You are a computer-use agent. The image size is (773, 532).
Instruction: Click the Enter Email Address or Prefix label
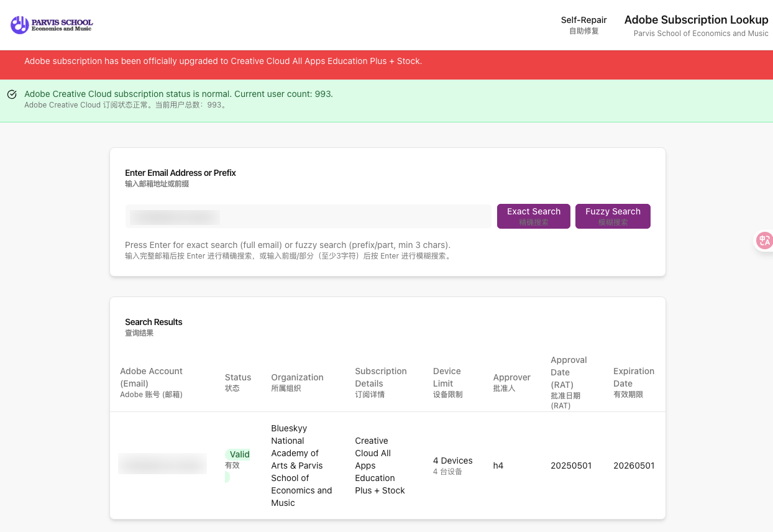click(x=180, y=173)
